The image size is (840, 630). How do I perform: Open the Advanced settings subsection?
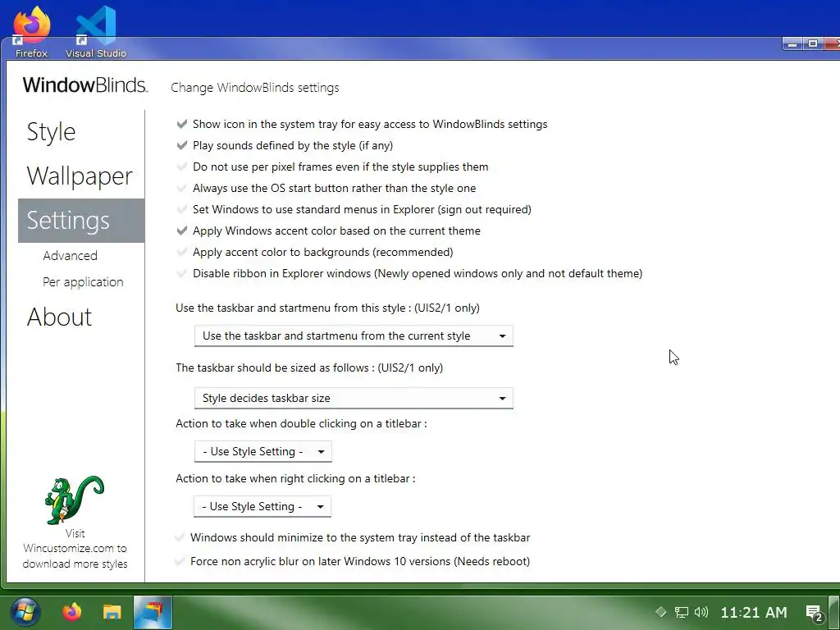(71, 256)
